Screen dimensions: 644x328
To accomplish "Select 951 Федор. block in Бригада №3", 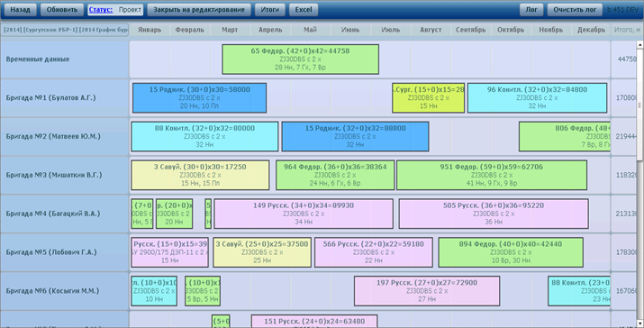I will [492, 175].
